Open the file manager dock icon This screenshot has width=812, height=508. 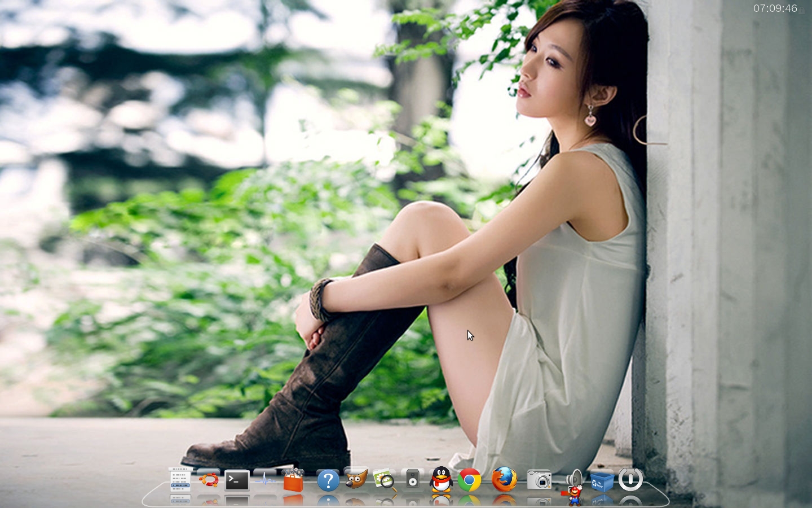pos(180,480)
